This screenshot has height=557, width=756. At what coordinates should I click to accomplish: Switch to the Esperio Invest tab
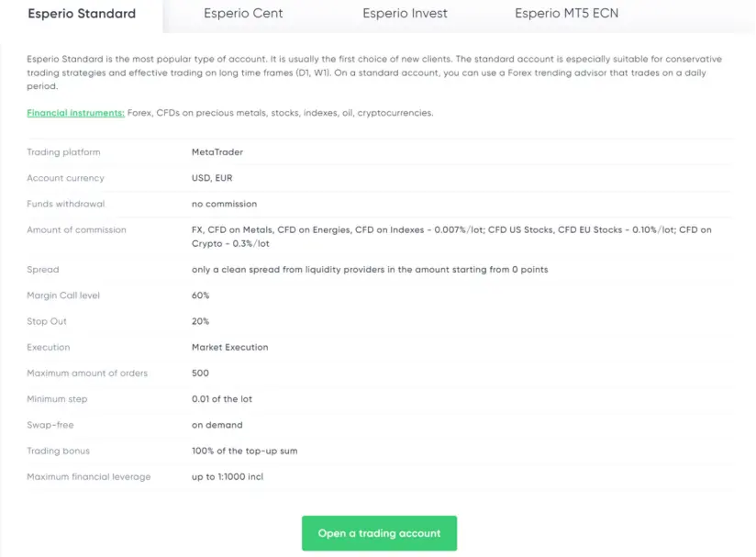(x=405, y=14)
